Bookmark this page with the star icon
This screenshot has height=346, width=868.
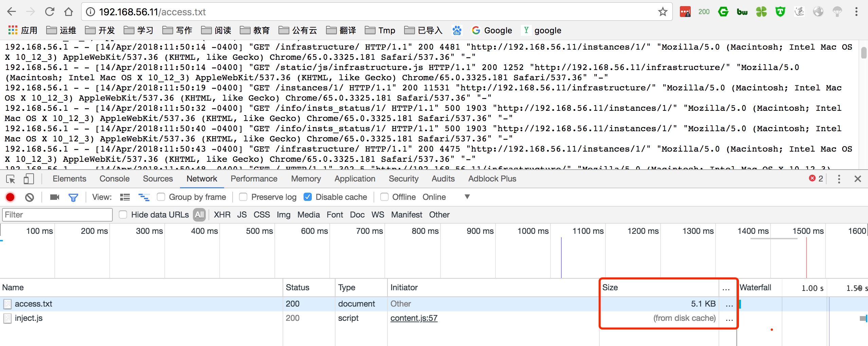click(x=663, y=12)
